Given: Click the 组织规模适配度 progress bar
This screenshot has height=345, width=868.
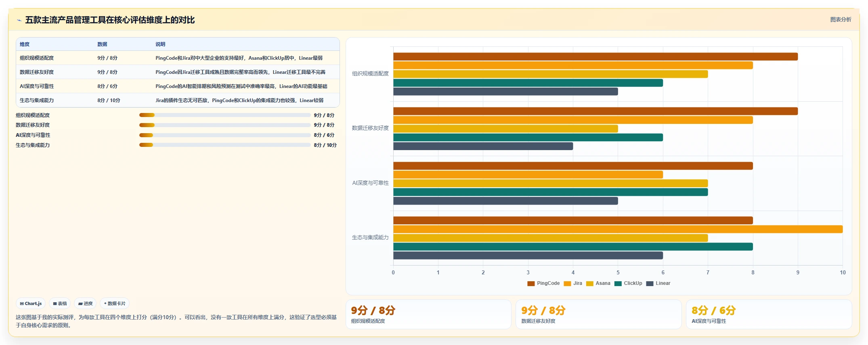Looking at the screenshot, I should coord(225,115).
